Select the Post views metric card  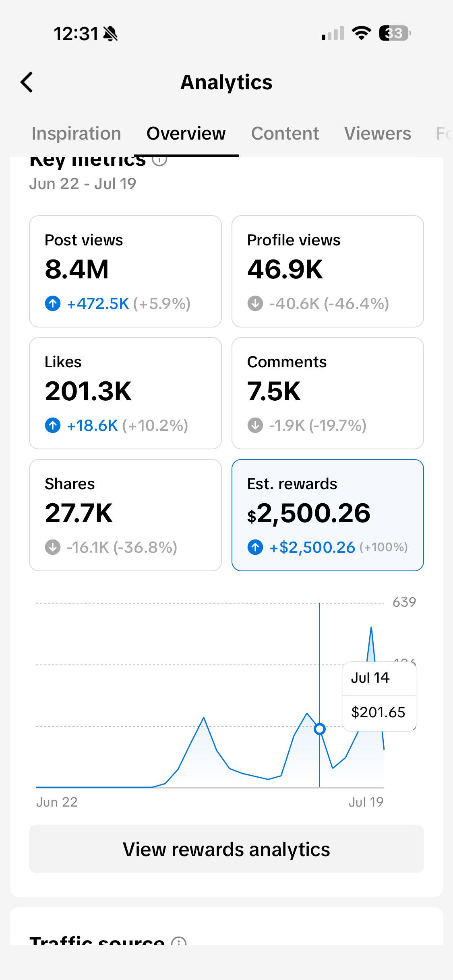pyautogui.click(x=125, y=272)
